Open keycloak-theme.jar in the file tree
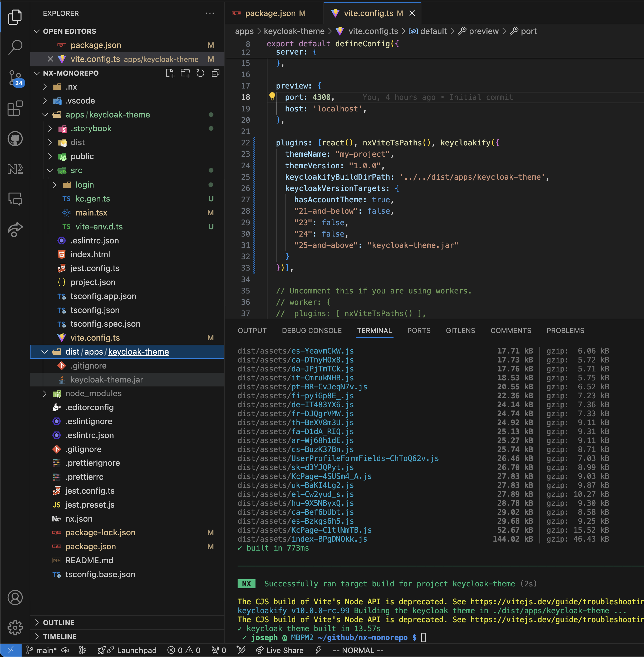644x657 pixels. pyautogui.click(x=107, y=380)
